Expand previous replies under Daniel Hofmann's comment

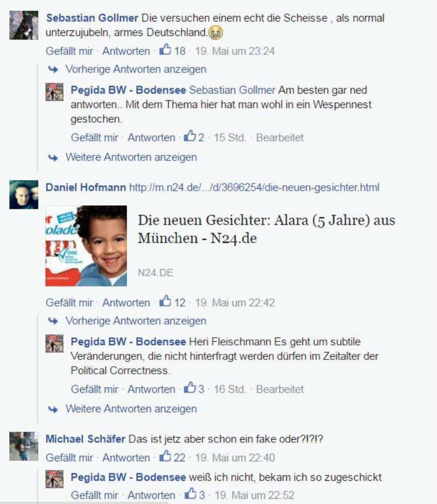pos(136,321)
